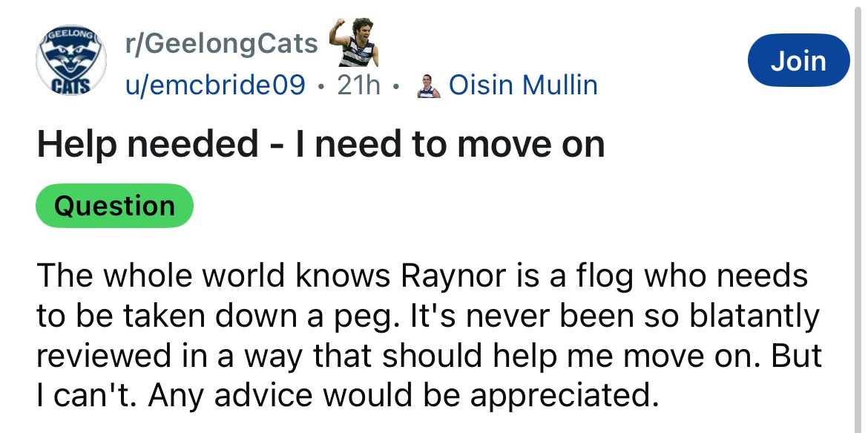Visit the u/emcbride09 user profile
Viewport: 868px width, 433px height.
click(214, 86)
